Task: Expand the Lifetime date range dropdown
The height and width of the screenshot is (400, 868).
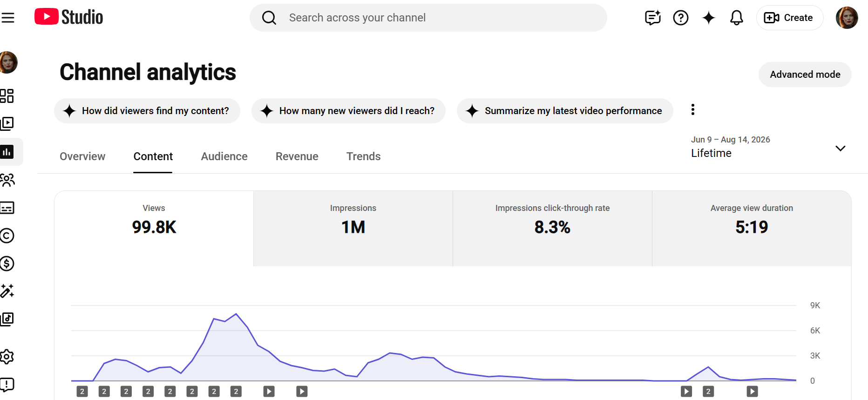Action: tap(768, 147)
